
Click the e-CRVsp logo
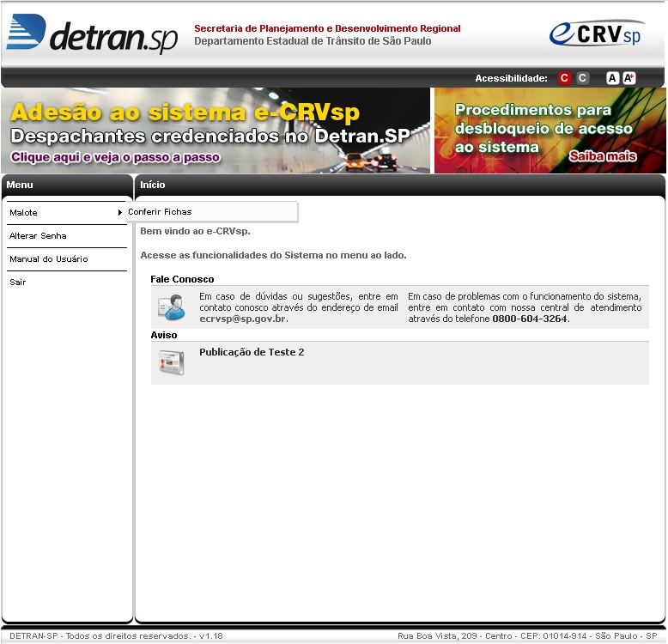[x=597, y=33]
